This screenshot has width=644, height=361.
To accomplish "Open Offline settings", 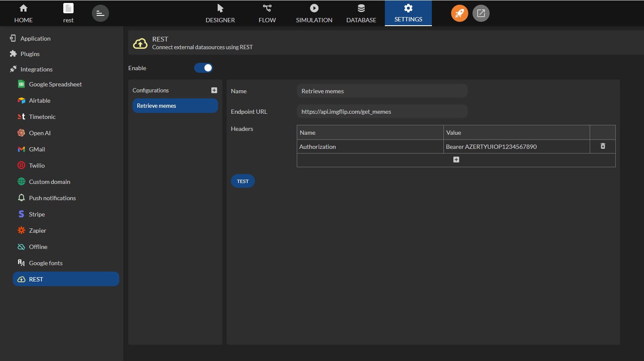I will [66, 247].
